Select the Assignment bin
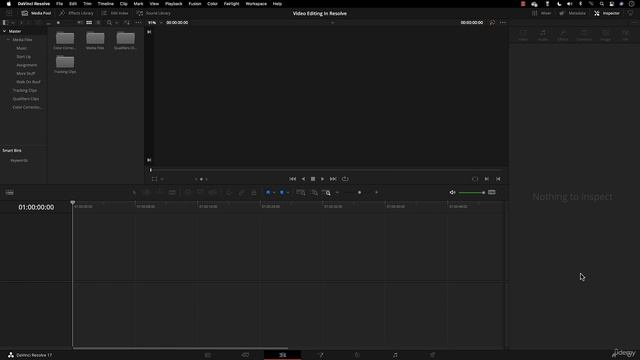The image size is (640, 360). [x=27, y=65]
